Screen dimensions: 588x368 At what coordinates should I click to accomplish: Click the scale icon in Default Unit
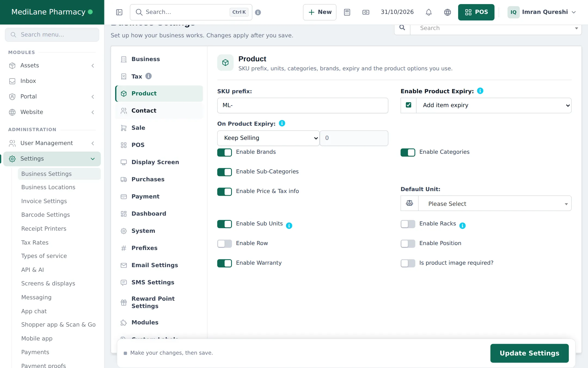coord(409,203)
